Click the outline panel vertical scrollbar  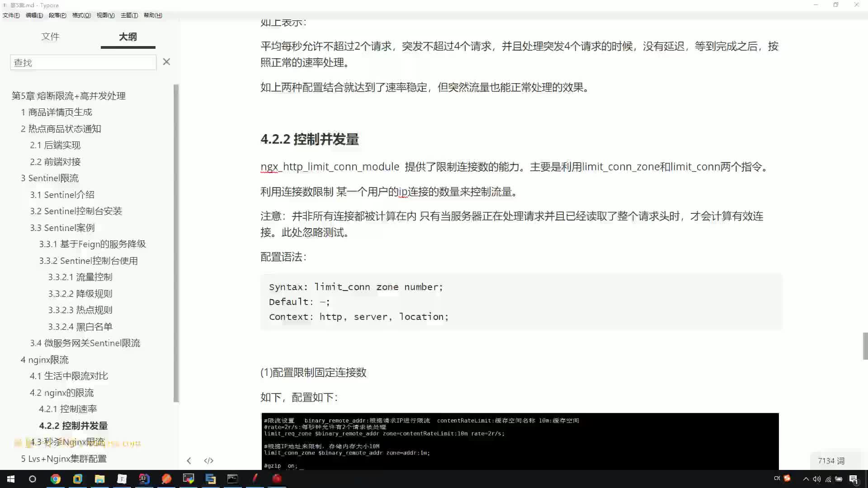(x=176, y=243)
